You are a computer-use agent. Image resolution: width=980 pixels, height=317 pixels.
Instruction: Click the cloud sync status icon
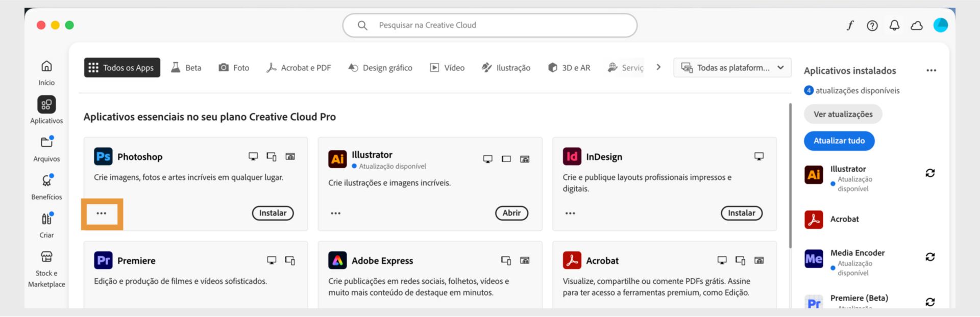[x=917, y=25]
